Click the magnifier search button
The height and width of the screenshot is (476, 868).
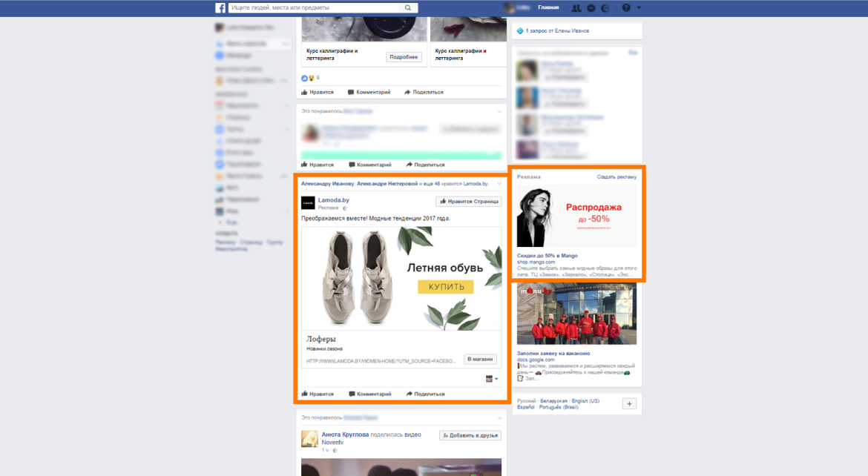[x=408, y=7]
